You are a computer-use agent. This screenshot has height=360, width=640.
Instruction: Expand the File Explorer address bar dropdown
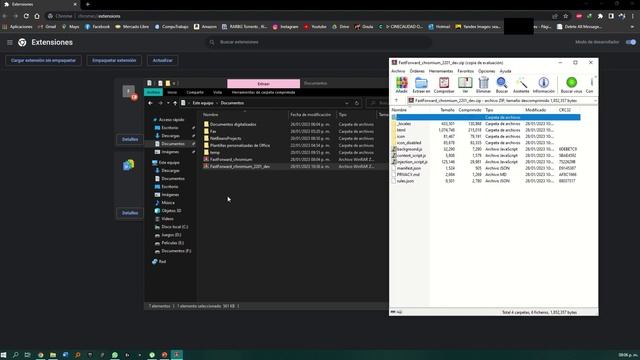coord(347,103)
